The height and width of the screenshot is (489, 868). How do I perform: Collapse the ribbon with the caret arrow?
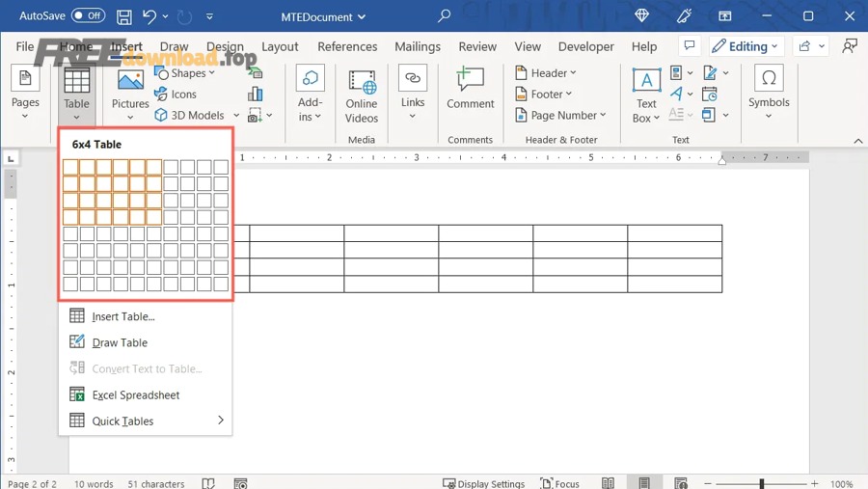click(x=857, y=141)
